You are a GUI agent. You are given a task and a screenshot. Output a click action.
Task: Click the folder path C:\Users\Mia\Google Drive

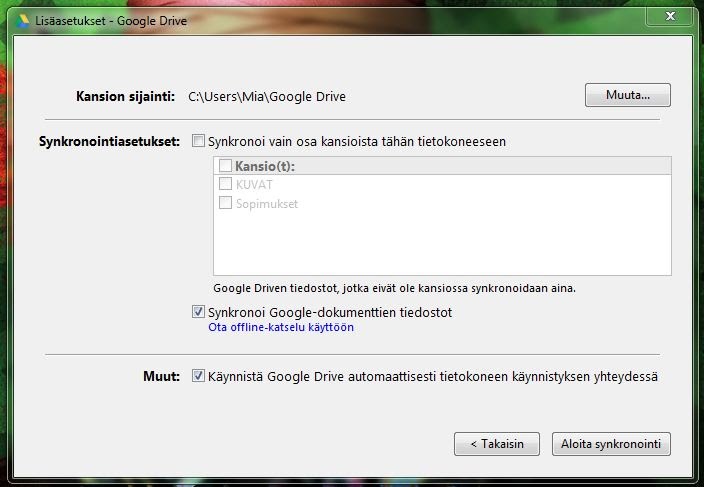[267, 97]
